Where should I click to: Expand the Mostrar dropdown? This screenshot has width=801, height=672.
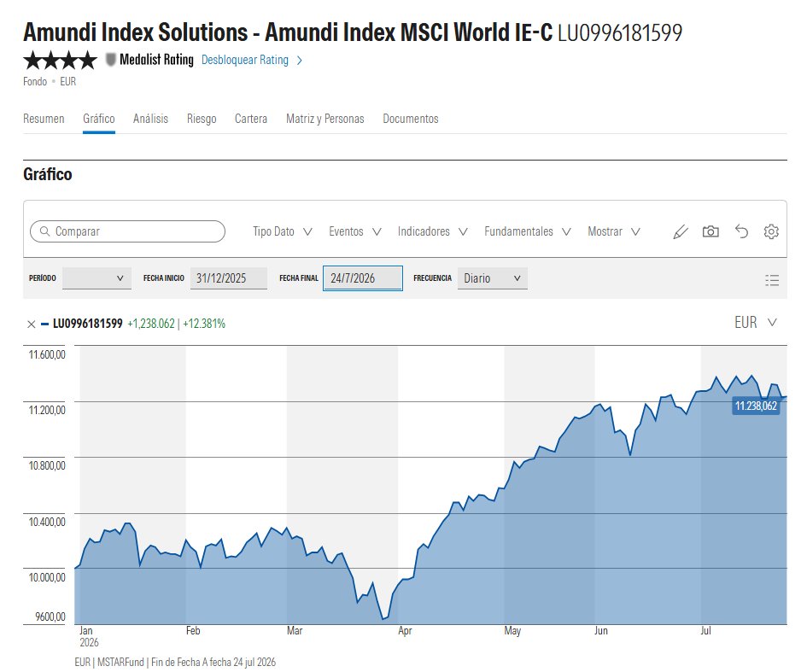(613, 231)
